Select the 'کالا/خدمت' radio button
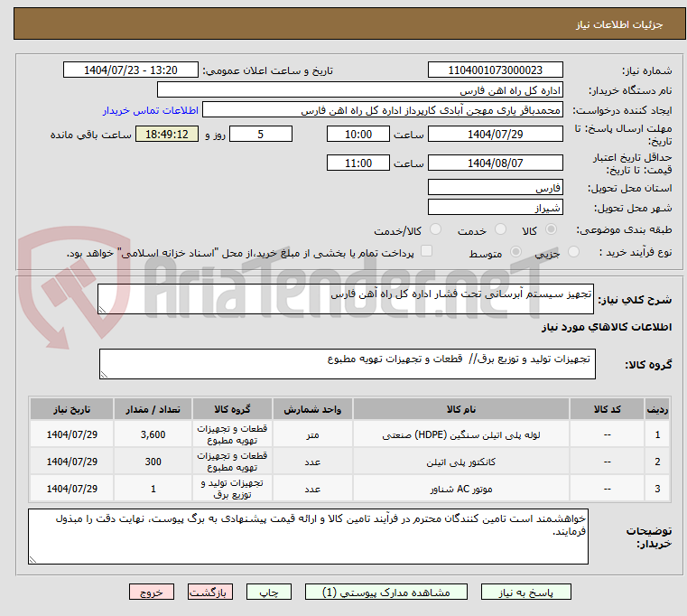This screenshot has height=616, width=687. pos(435,229)
